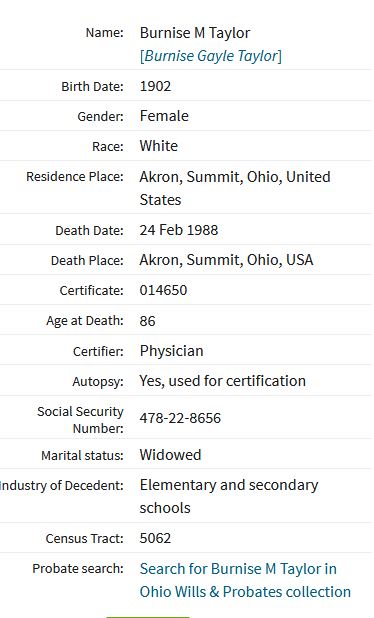Click the Census Tract value 5062
The image size is (374, 618).
pos(155,538)
